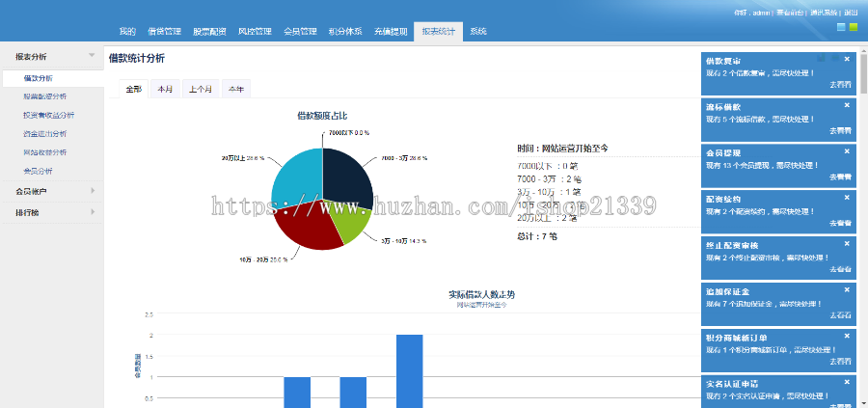Dismiss the 积分商城新订单 notification
Screen dimensions: 868x408
pos(847,336)
